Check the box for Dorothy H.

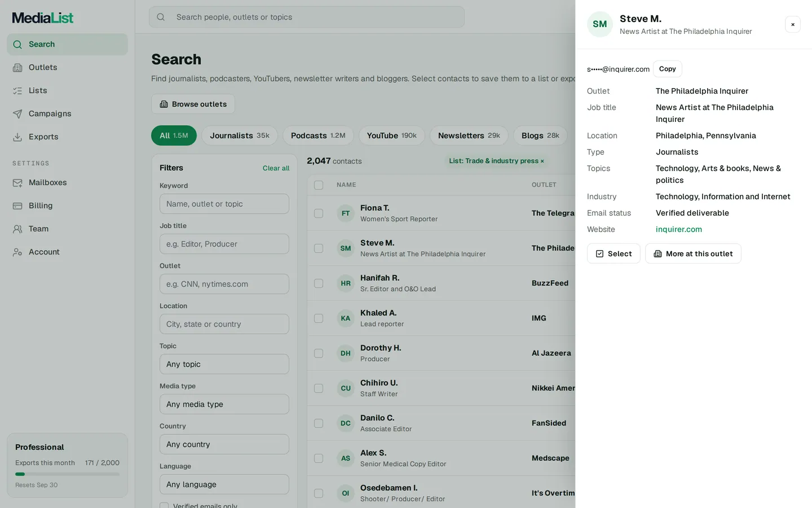click(x=319, y=353)
